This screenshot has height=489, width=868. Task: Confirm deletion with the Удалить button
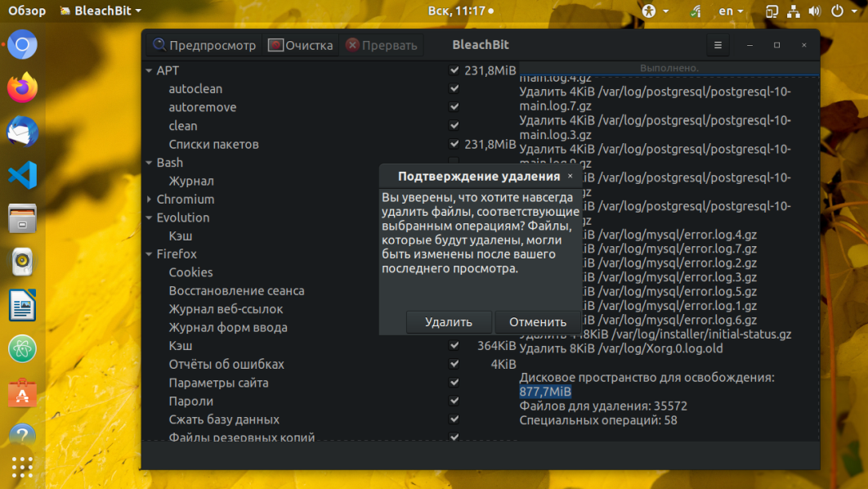(x=449, y=322)
